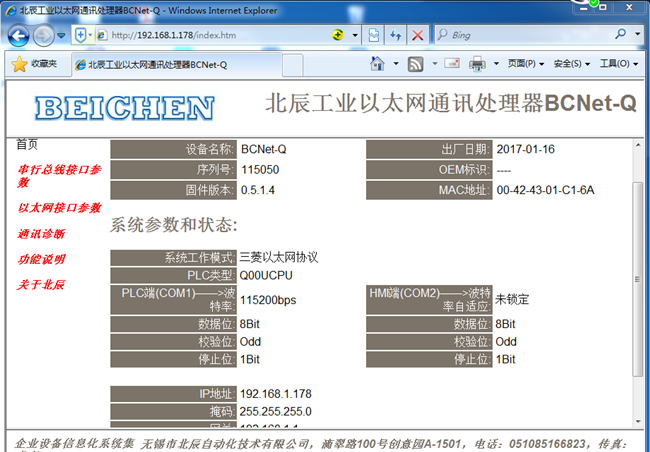Click the Compatibility View page icon
Image resolution: width=650 pixels, height=452 pixels.
pos(374,35)
